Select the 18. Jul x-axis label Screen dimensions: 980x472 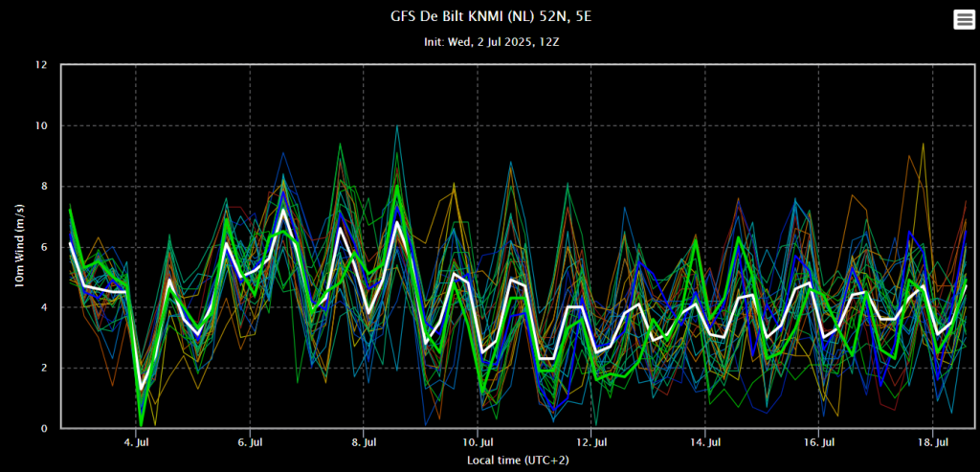click(x=933, y=441)
